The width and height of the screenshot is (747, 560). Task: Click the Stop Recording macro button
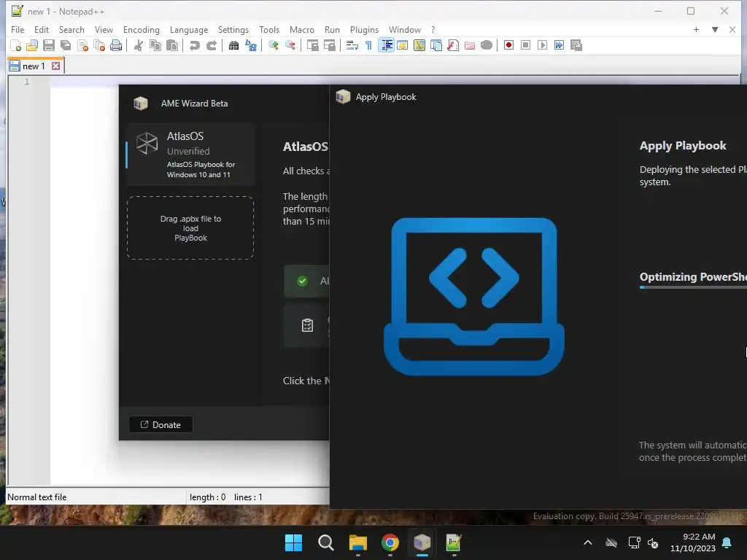525,45
